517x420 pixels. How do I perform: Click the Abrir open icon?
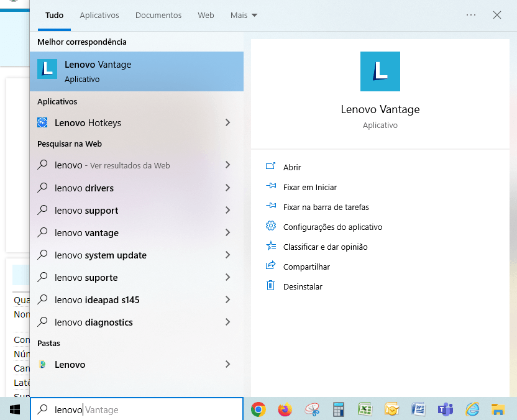coord(270,167)
